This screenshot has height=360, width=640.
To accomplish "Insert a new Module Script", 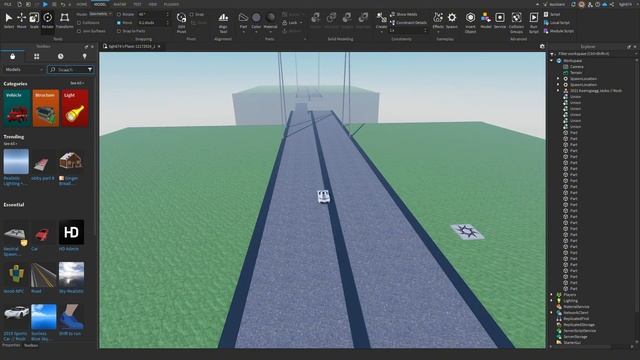I will click(x=558, y=31).
